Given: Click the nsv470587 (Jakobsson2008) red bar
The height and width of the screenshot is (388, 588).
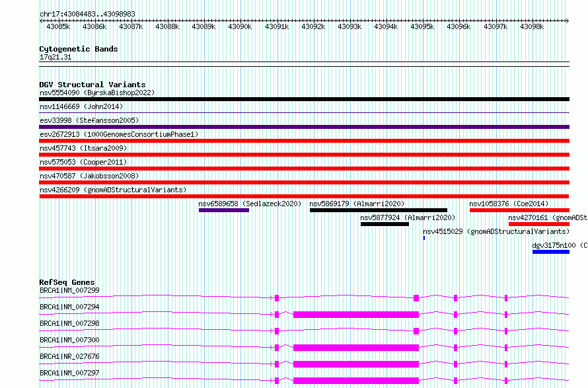Looking at the screenshot, I should [x=304, y=182].
